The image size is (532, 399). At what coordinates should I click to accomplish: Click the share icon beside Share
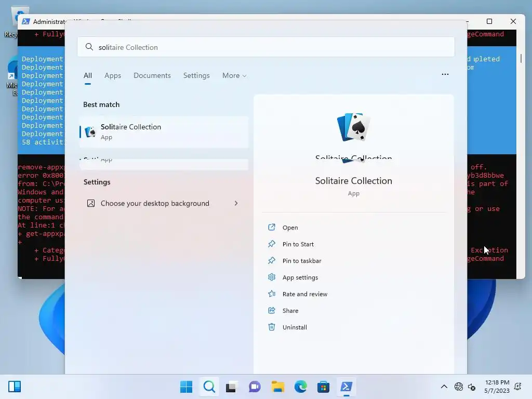pos(271,310)
